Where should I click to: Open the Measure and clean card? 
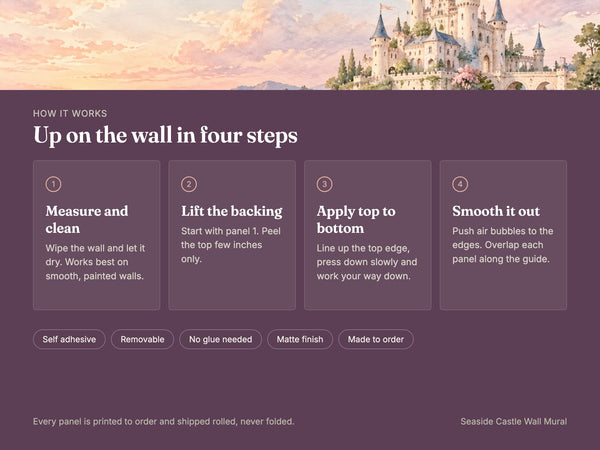(x=96, y=235)
